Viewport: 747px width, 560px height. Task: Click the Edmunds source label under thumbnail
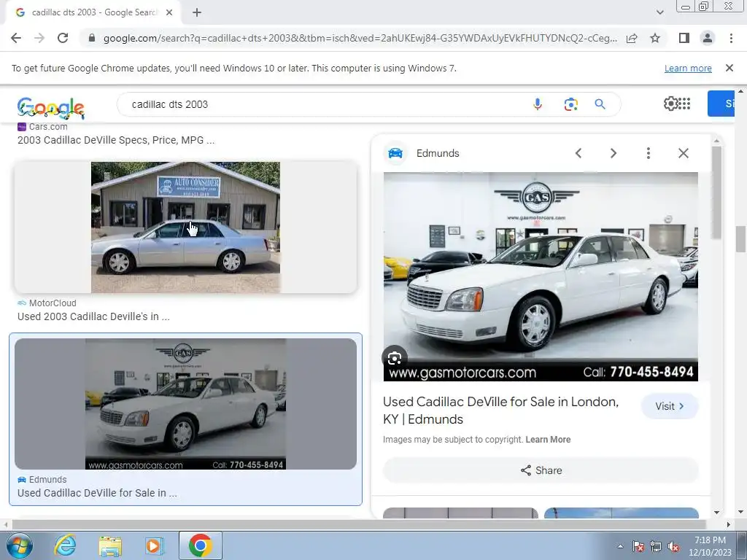pyautogui.click(x=47, y=480)
